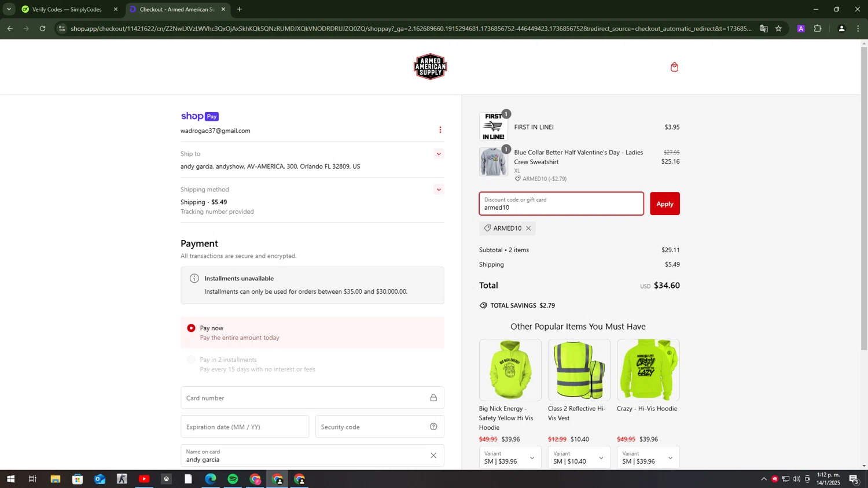Click Big Nick Energy hoodie title link

point(506,418)
